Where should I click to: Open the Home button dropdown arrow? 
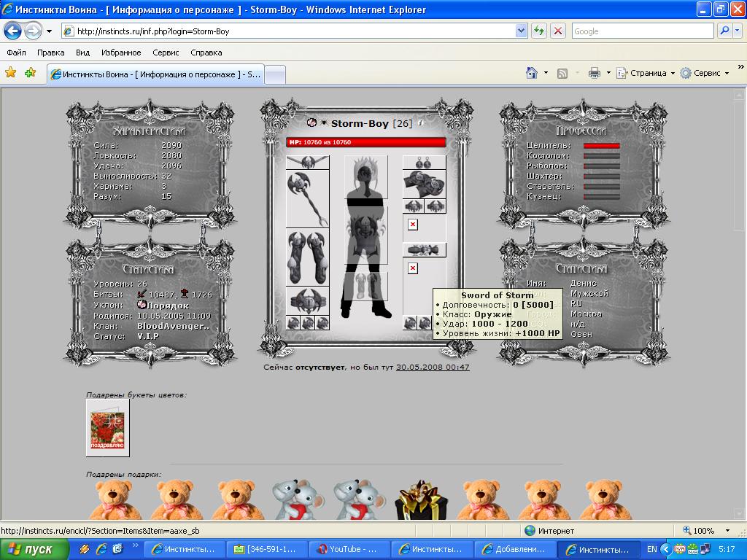pyautogui.click(x=546, y=74)
